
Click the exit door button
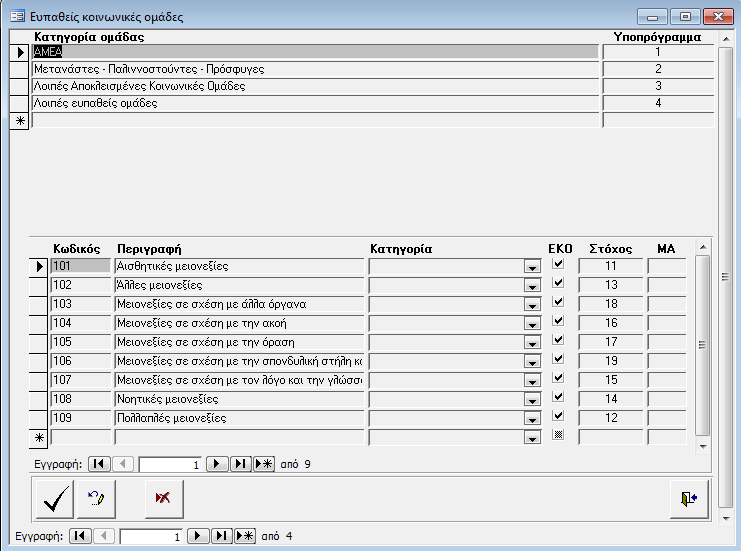[689, 499]
